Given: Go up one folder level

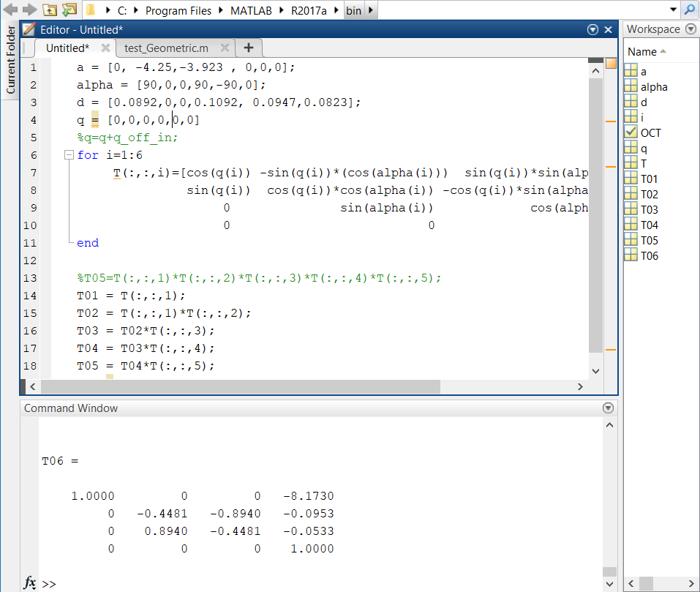Looking at the screenshot, I should coord(49,10).
